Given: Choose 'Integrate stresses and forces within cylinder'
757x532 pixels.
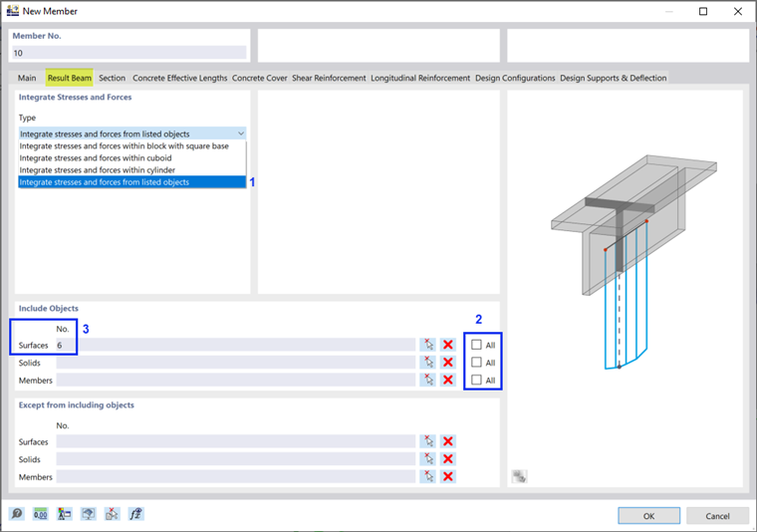Looking at the screenshot, I should coord(132,170).
